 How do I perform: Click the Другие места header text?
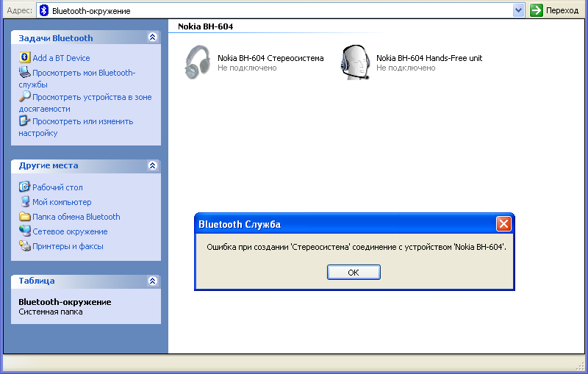tap(49, 165)
